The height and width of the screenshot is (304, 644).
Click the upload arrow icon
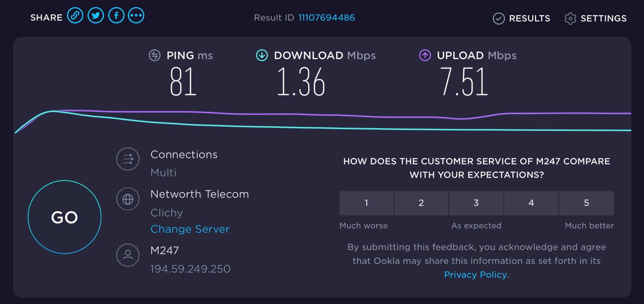pos(425,55)
